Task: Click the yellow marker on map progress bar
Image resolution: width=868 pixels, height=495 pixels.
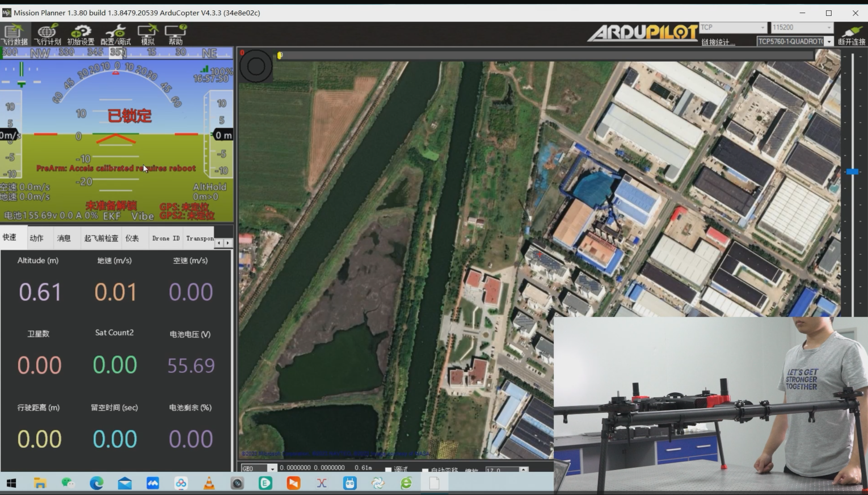Action: point(280,55)
